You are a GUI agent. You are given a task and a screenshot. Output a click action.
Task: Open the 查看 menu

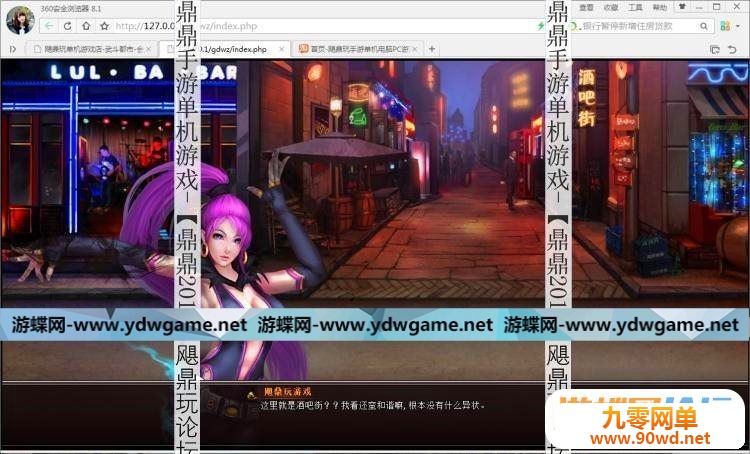tap(586, 7)
